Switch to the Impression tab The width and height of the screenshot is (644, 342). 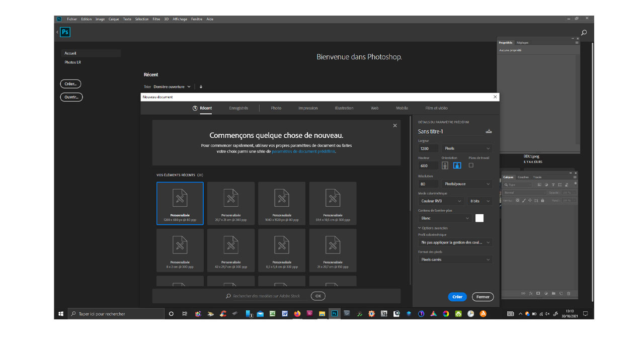point(308,108)
